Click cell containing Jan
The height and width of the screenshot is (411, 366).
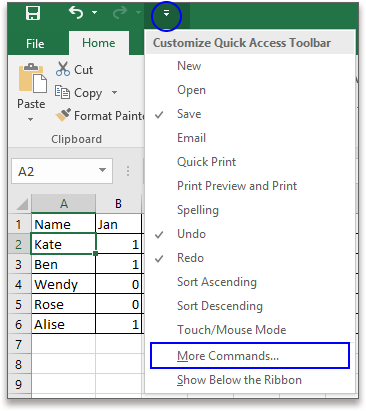pos(119,224)
